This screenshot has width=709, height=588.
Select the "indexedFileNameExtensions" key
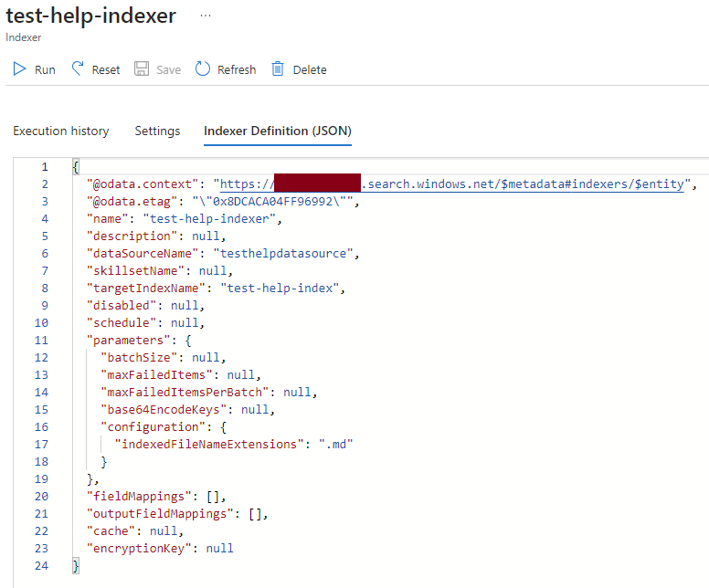tap(209, 445)
